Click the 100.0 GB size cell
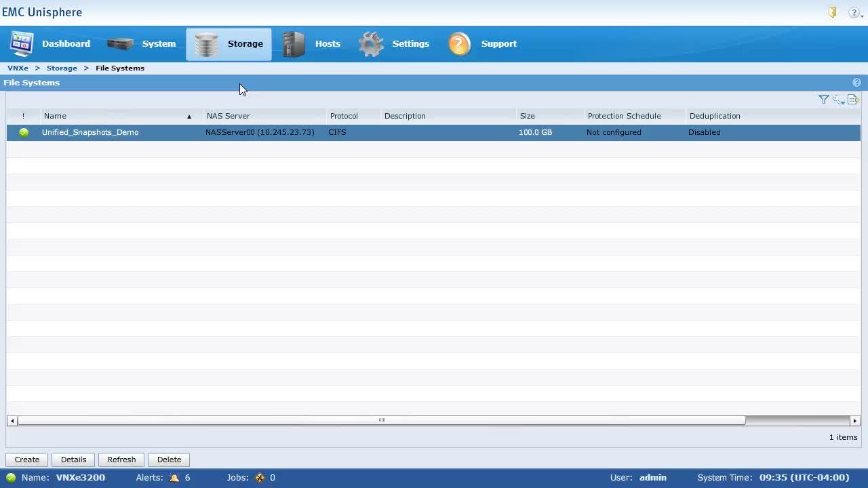 pos(535,132)
